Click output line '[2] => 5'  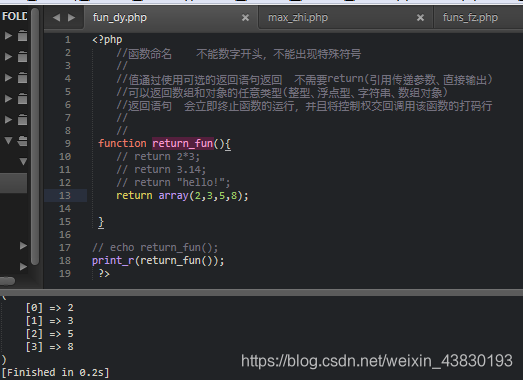(x=50, y=334)
